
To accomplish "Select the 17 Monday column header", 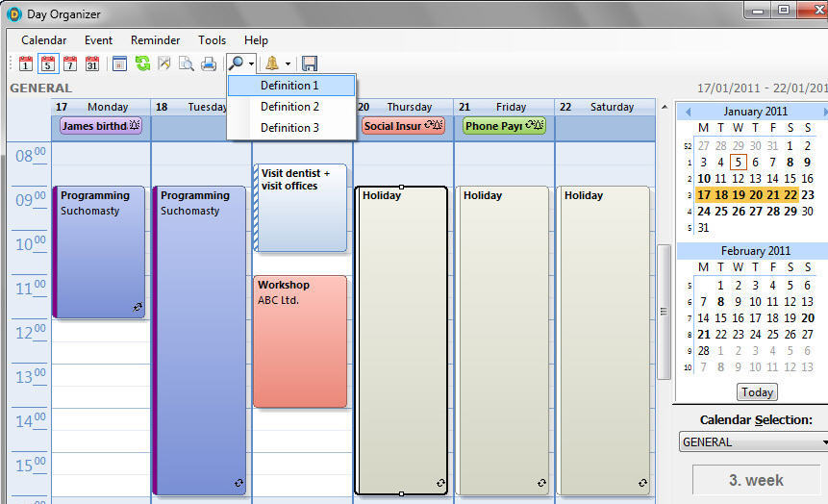I will 101,107.
